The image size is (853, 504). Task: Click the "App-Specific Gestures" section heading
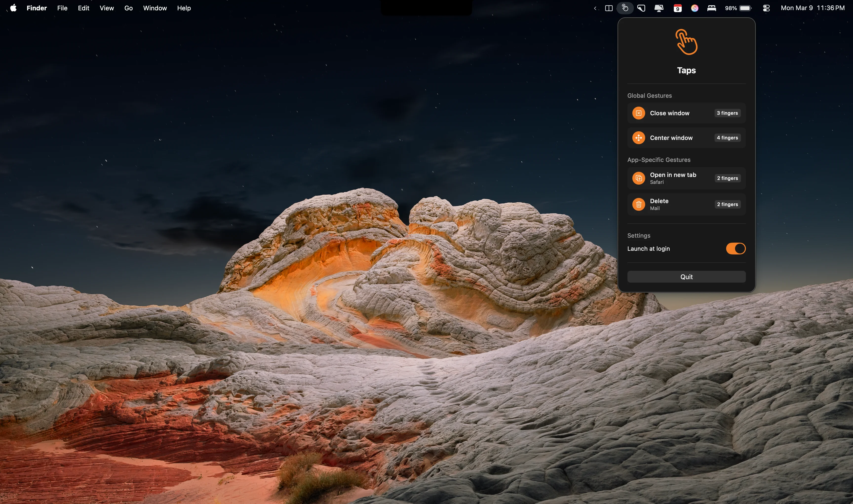[659, 160]
